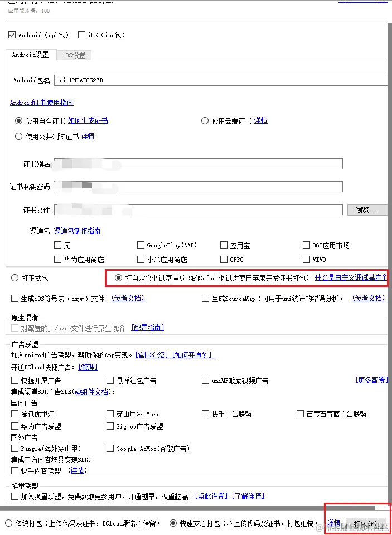Open the Android证书使用指南 link
The width and height of the screenshot is (392, 535).
(42, 103)
